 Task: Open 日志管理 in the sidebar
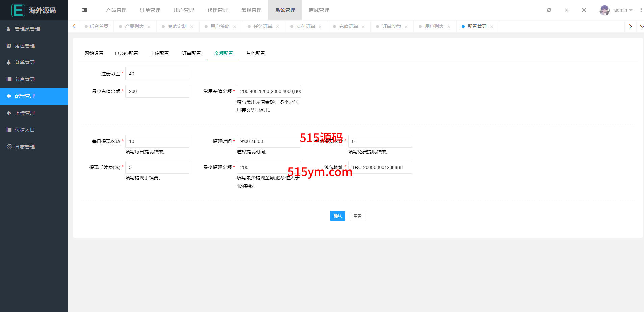pos(25,147)
